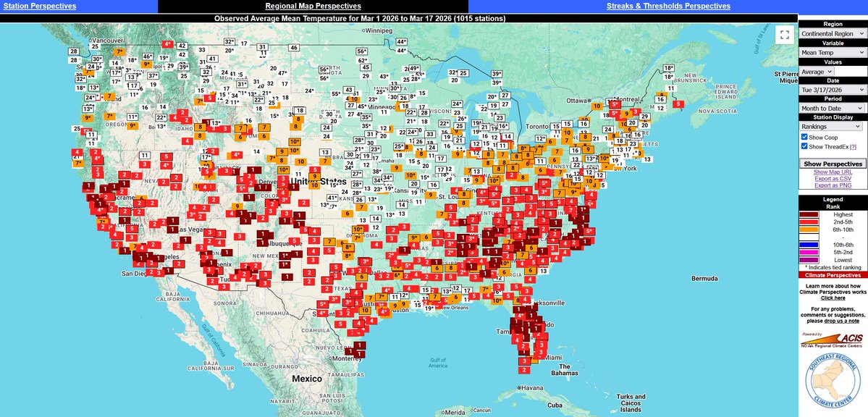Select the 19* marker by New Orleans
Image resolution: width=868 pixels, height=417 pixels.
point(429,308)
